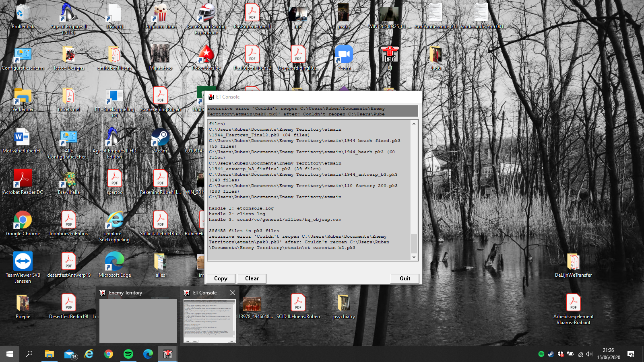Click the console scrollbar down arrow

click(414, 257)
